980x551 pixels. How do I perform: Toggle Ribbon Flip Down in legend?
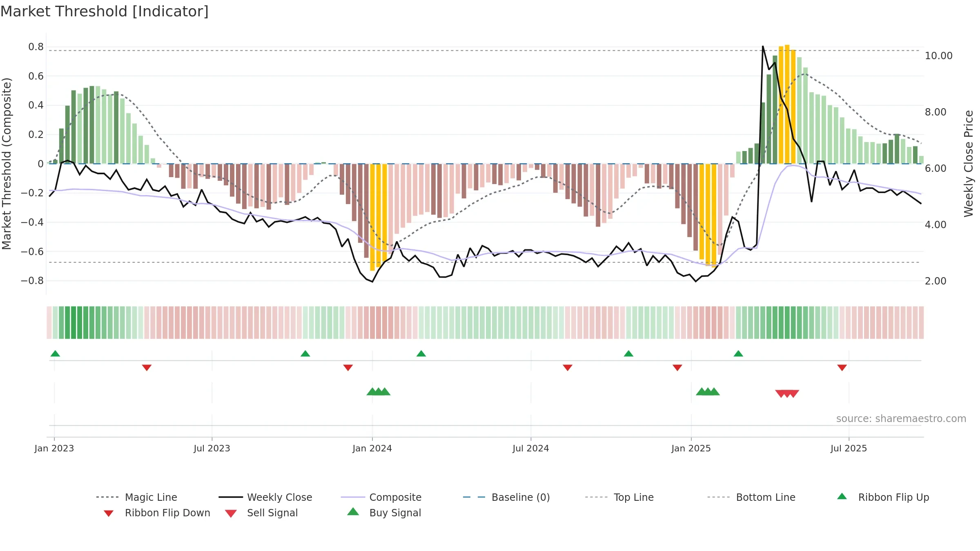tap(157, 513)
